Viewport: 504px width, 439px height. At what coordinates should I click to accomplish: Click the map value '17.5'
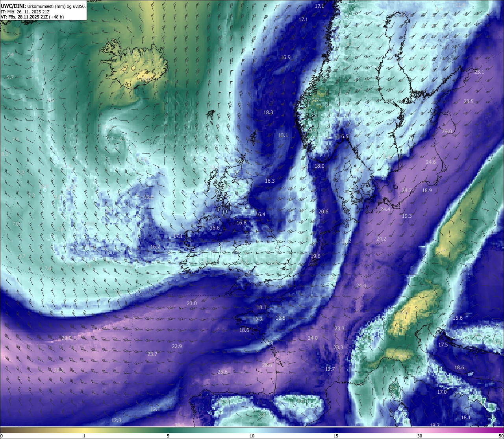(x=443, y=345)
